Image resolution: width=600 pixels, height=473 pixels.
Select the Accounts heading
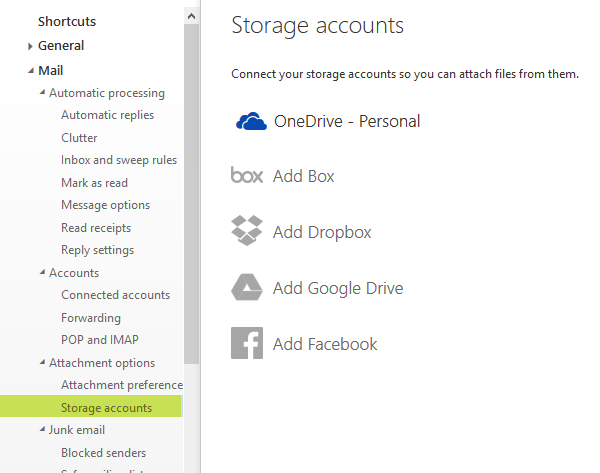pos(74,273)
